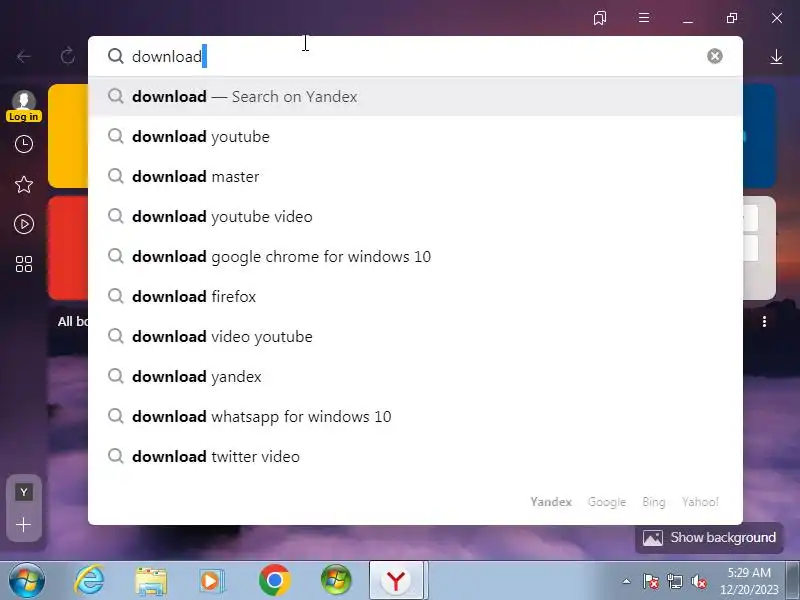Image resolution: width=800 pixels, height=600 pixels.
Task: Select the 'download video youtube' suggestion
Action: [415, 336]
